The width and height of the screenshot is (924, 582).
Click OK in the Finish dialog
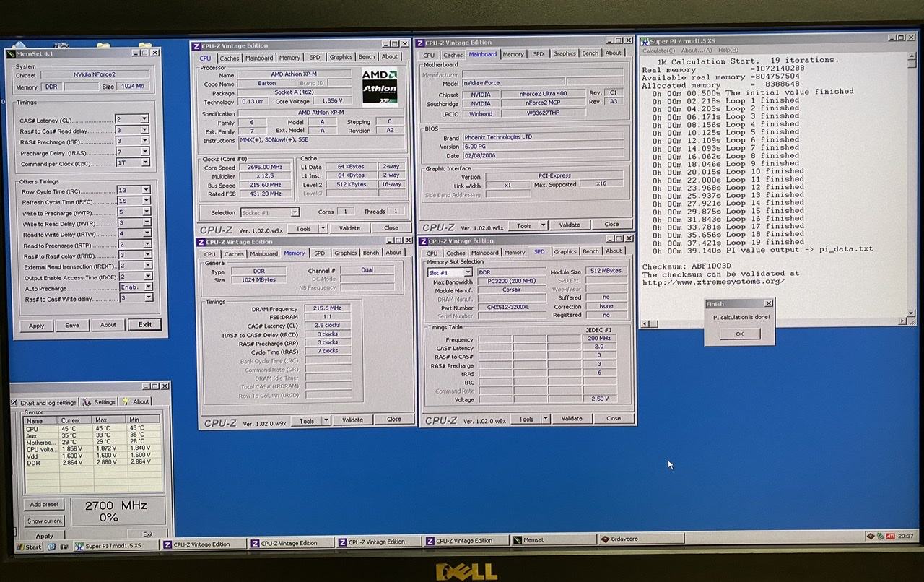(739, 334)
